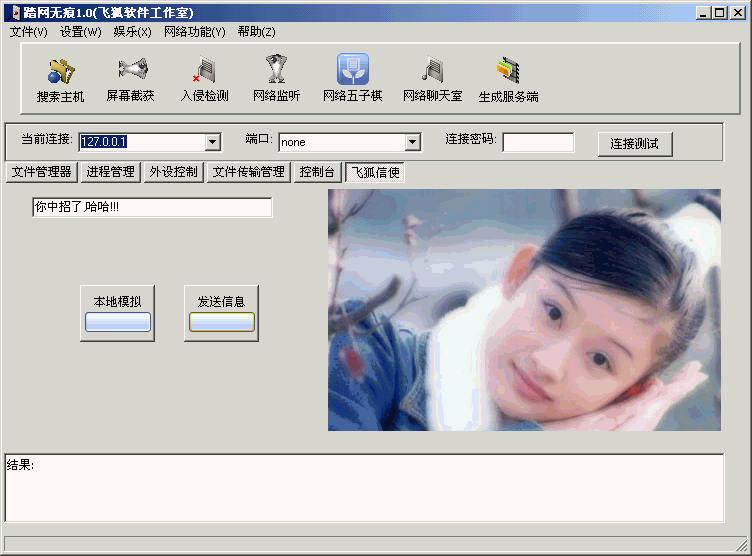The image size is (752, 556).
Task: Expand the 当前连接 IP address dropdown
Action: (x=212, y=142)
